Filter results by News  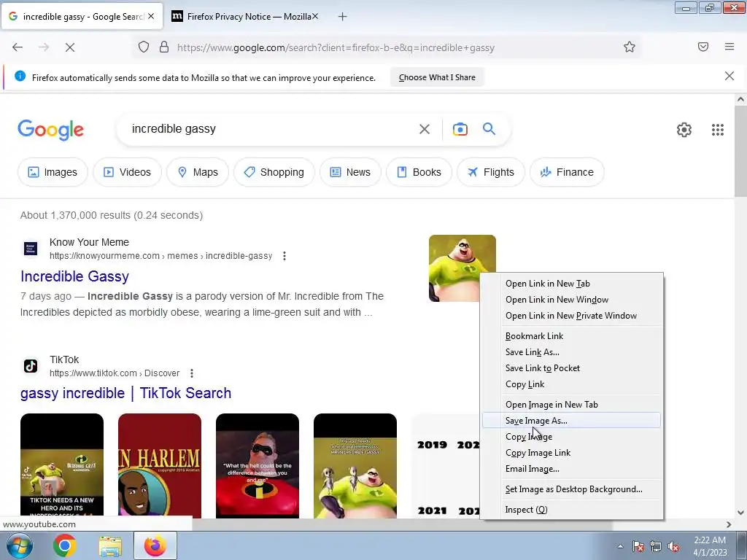[x=350, y=172]
